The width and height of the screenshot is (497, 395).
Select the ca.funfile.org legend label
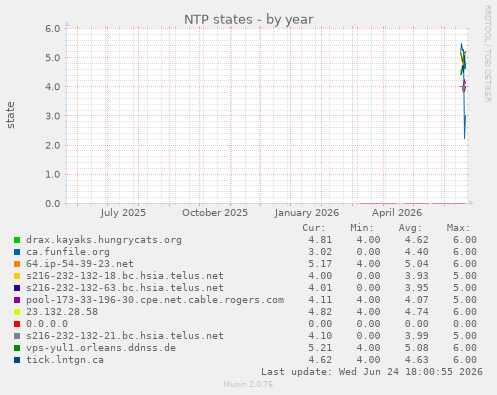coord(68,252)
